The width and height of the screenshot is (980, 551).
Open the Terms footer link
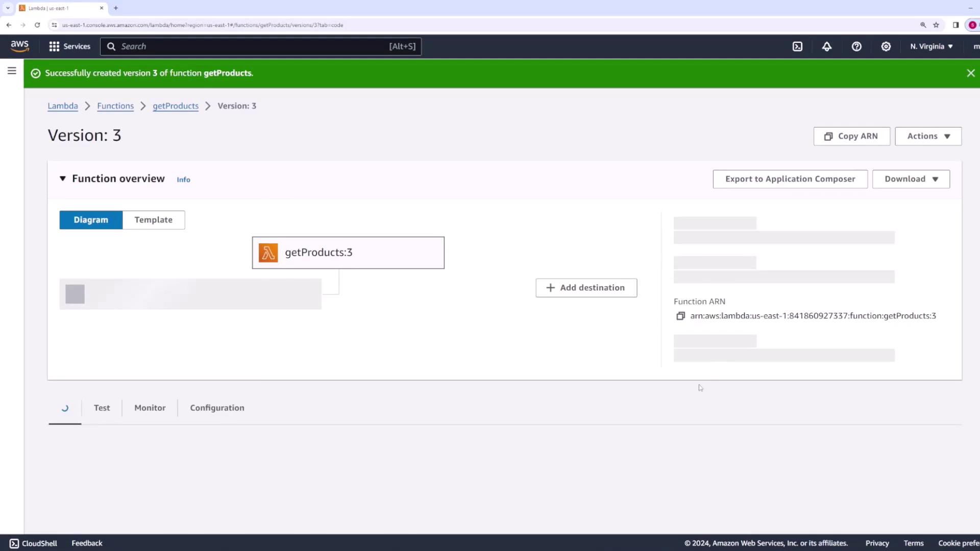click(x=914, y=543)
